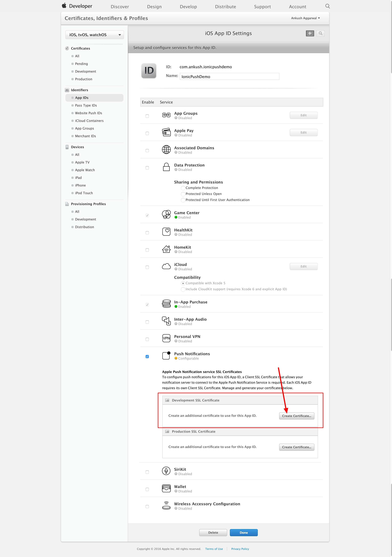Select Apple Watch under Devices
The width and height of the screenshot is (392, 557).
(x=85, y=170)
